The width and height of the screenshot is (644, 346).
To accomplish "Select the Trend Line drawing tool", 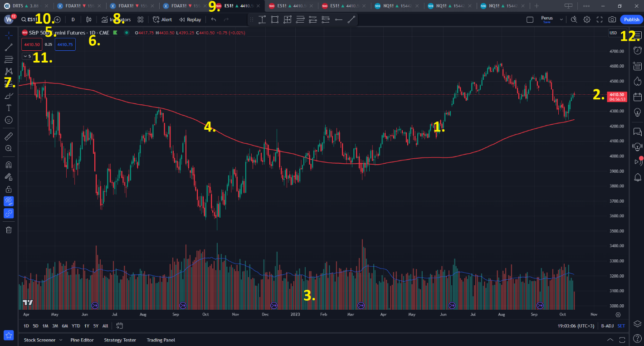I will point(9,47).
